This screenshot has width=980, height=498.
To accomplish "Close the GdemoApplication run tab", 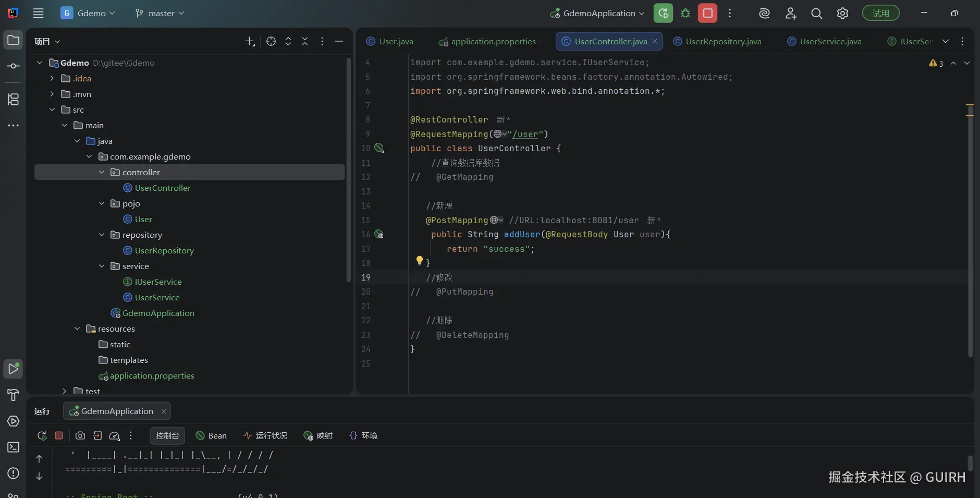I will tap(164, 411).
